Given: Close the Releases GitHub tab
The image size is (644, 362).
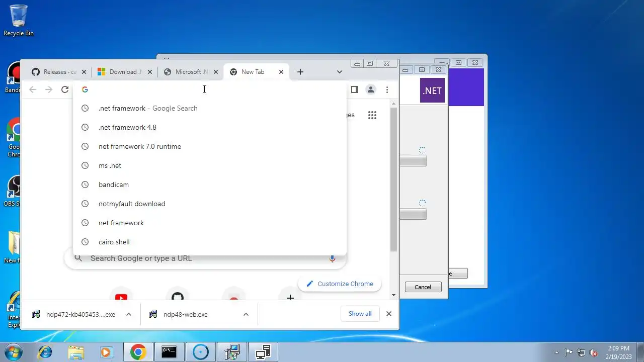Looking at the screenshot, I should click(x=84, y=72).
